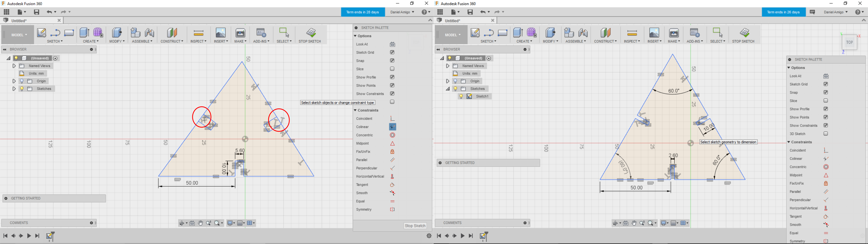The image size is (868, 244).
Task: Click Stop Sketch button at left window palette bottom
Action: pos(415,226)
